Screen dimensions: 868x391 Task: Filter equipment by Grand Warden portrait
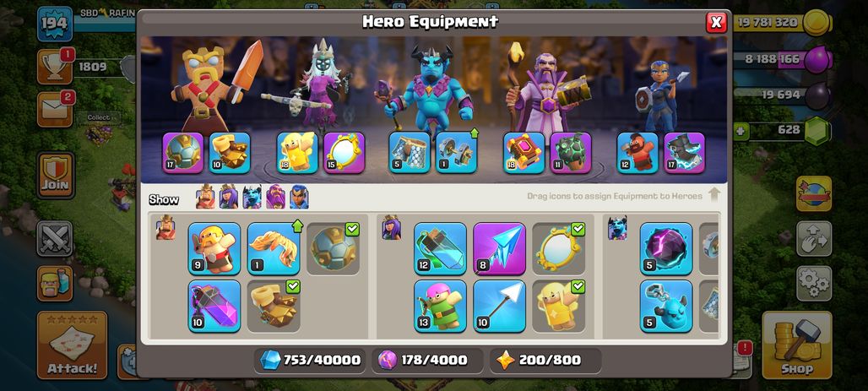[x=275, y=197]
